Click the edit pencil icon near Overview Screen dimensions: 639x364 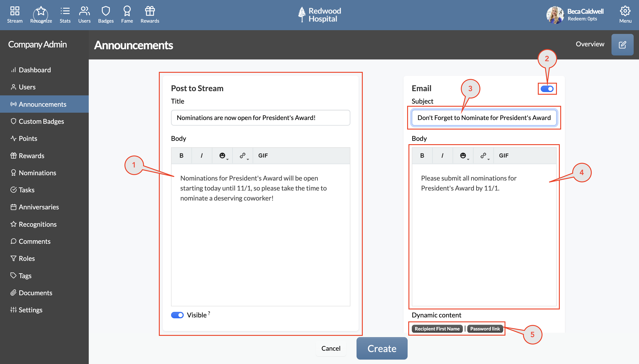[623, 45]
